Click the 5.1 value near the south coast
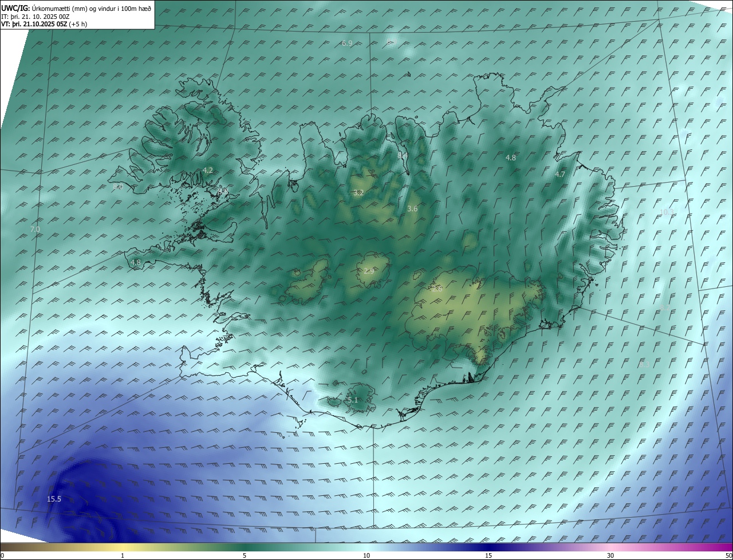 pos(353,400)
